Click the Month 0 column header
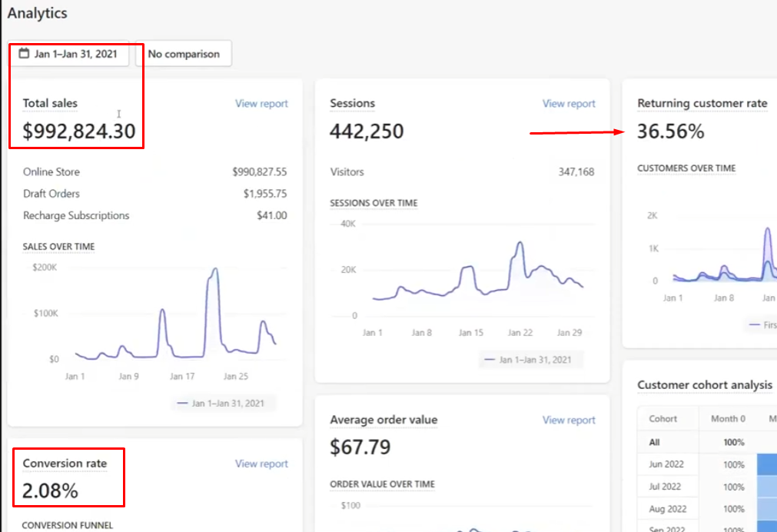This screenshot has width=777, height=532. pyautogui.click(x=728, y=418)
